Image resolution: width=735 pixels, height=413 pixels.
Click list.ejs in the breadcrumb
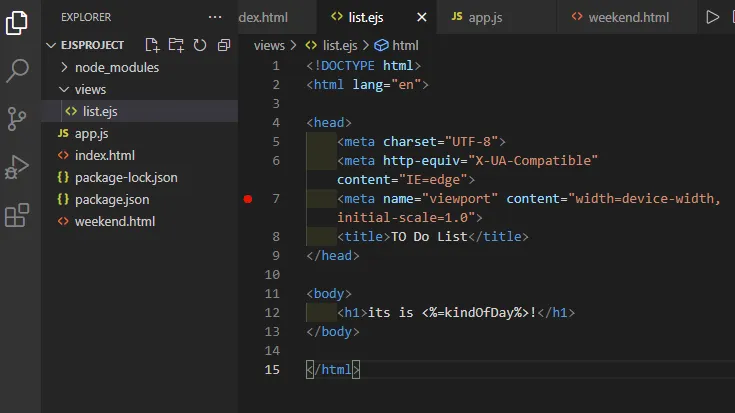coord(340,45)
